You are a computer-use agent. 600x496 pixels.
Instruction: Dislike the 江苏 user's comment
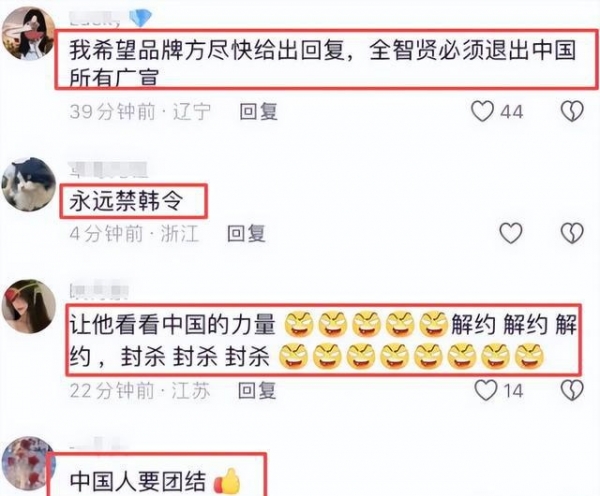click(572, 390)
